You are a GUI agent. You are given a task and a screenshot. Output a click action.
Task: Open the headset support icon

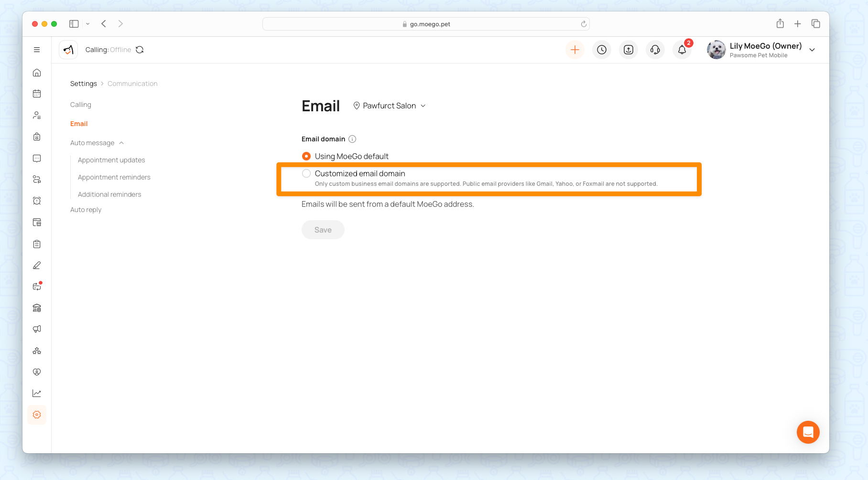coord(655,50)
